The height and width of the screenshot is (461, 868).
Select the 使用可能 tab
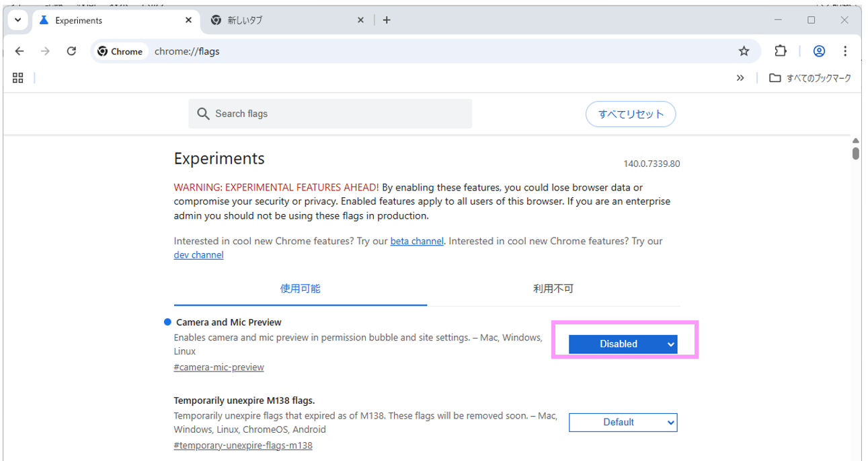pyautogui.click(x=300, y=289)
